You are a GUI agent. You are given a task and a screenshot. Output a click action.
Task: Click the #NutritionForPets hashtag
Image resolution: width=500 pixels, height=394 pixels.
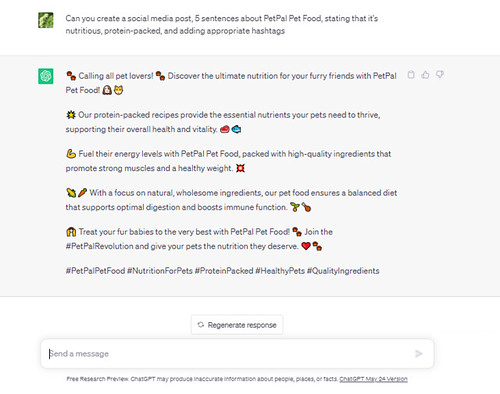click(160, 271)
